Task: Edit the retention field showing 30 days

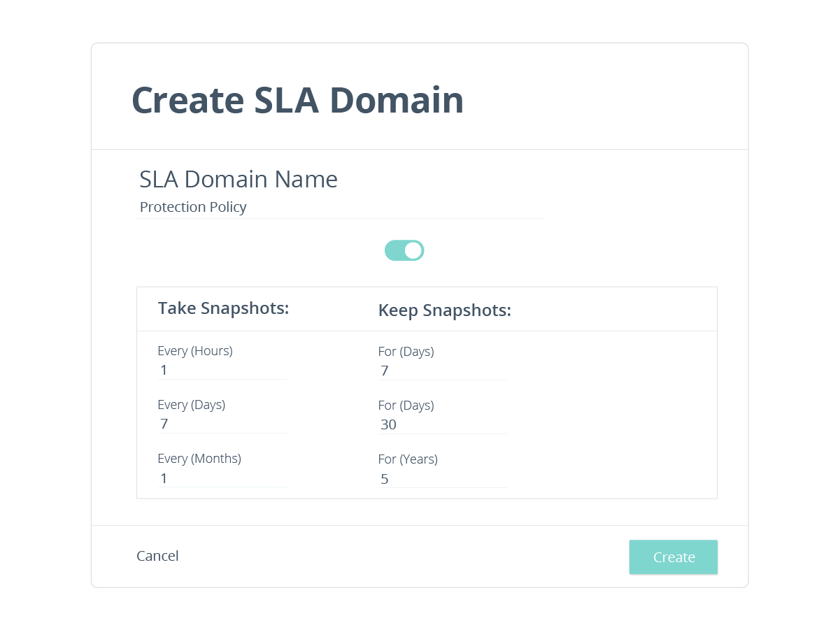Action: [443, 425]
